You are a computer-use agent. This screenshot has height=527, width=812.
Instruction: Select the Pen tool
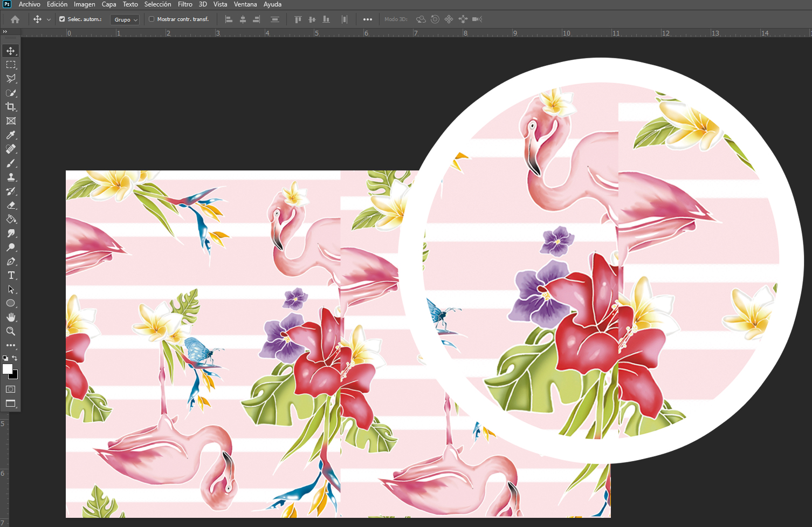pos(11,262)
